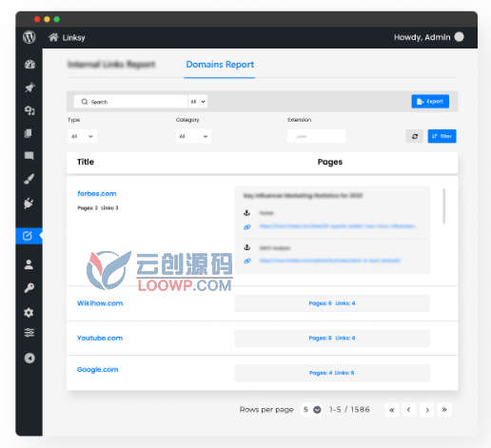Image resolution: width=491 pixels, height=448 pixels.
Task: Open the Appearance brush icon
Action: pos(29,179)
